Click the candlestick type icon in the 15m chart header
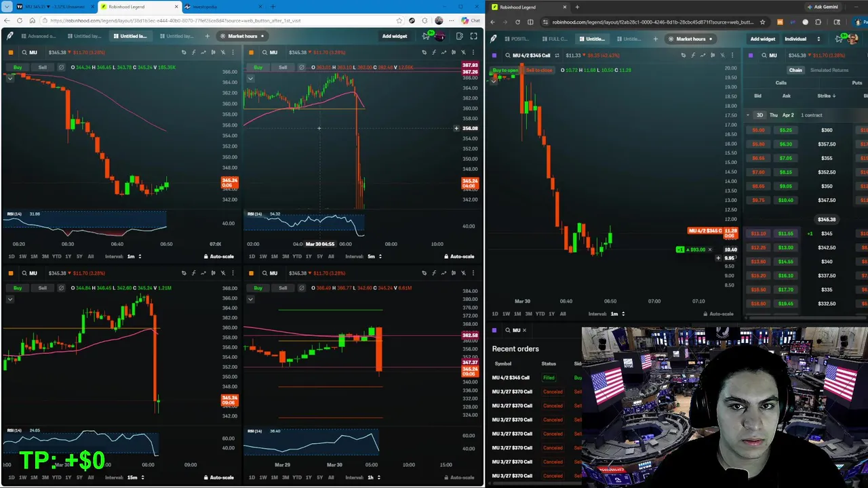The image size is (868, 488). click(x=214, y=273)
